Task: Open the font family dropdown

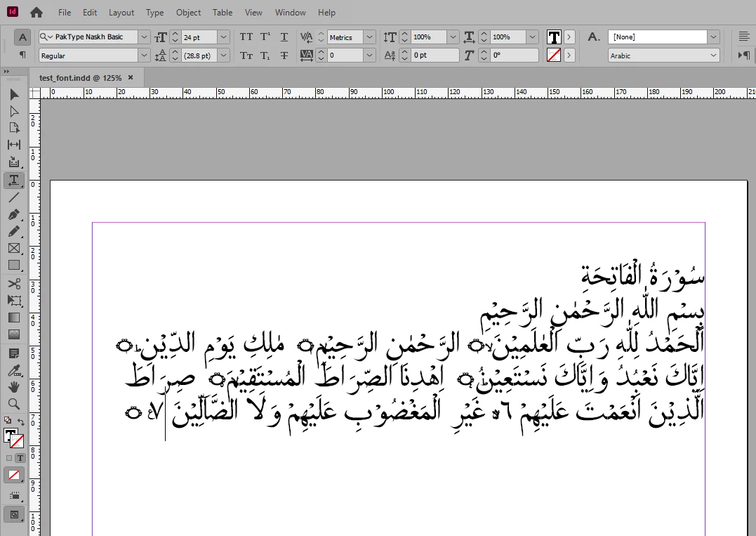Action: click(x=144, y=37)
